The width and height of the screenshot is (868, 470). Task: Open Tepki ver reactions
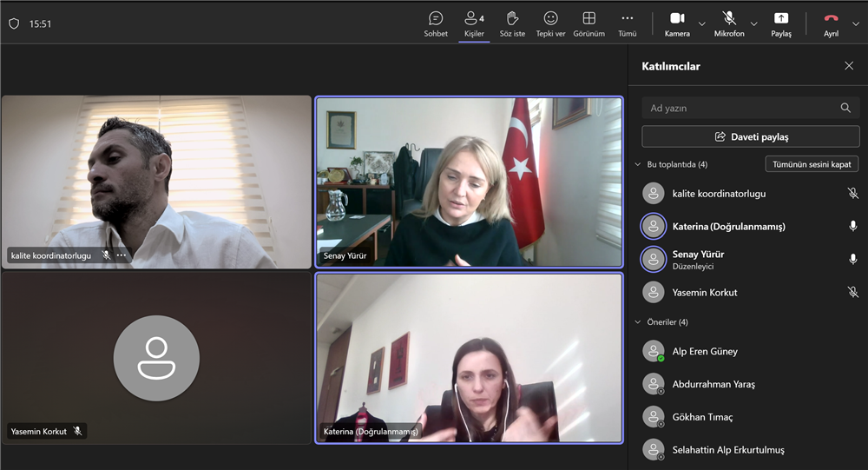[x=550, y=23]
